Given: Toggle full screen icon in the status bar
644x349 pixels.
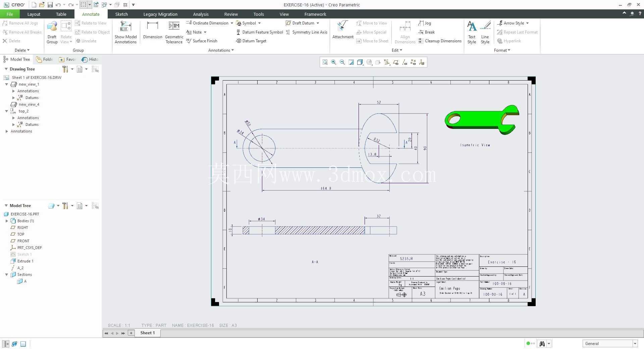Looking at the screenshot, I should (x=23, y=344).
